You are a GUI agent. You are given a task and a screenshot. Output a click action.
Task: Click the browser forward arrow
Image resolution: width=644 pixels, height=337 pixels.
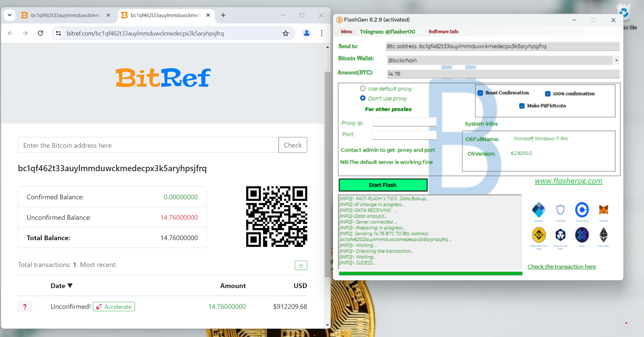coord(25,33)
